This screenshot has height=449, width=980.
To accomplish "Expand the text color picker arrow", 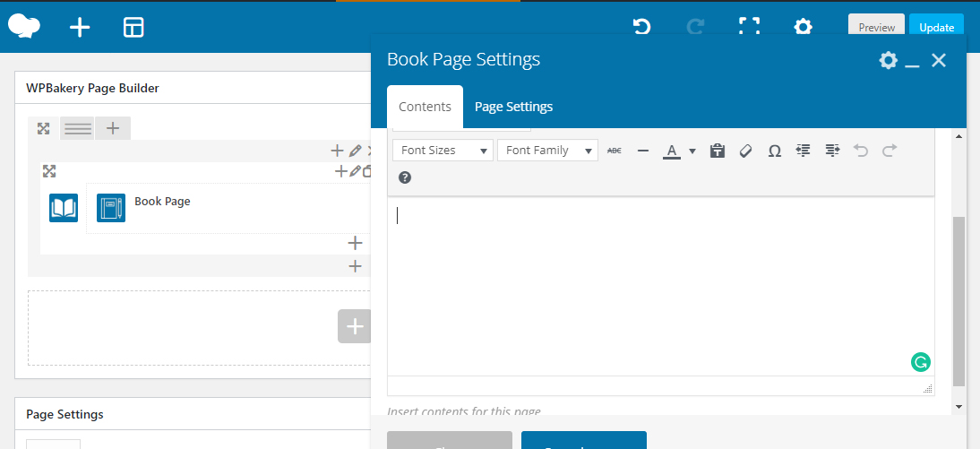I will point(692,151).
